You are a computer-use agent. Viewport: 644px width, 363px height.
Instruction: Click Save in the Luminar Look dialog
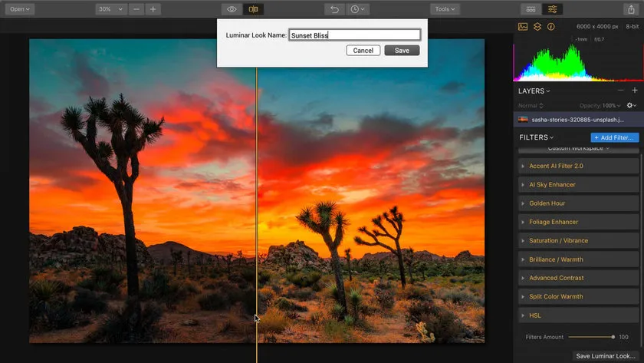tap(402, 51)
